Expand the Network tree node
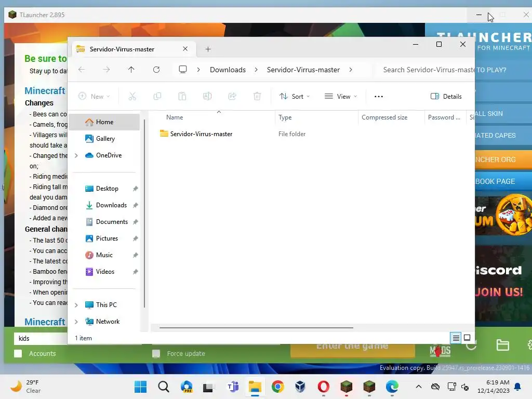 pos(76,322)
